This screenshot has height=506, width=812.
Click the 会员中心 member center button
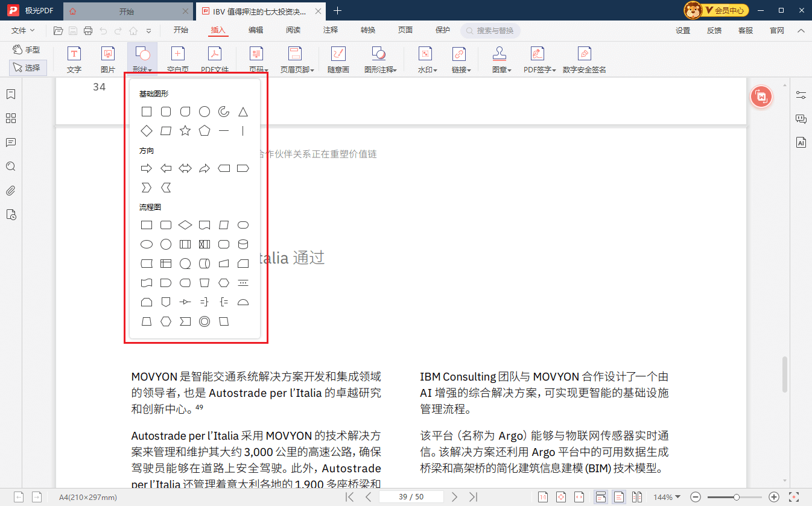click(717, 10)
